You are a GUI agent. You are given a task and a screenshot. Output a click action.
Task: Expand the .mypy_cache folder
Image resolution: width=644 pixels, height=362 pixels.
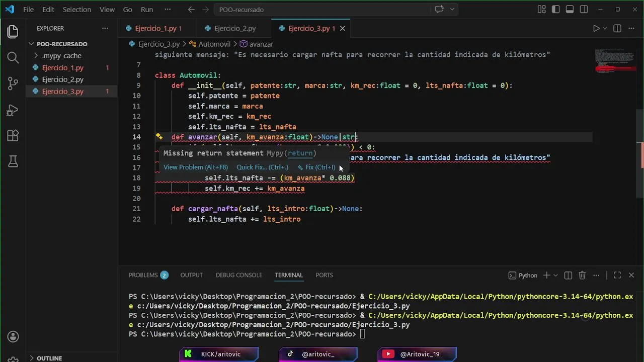tap(72, 56)
